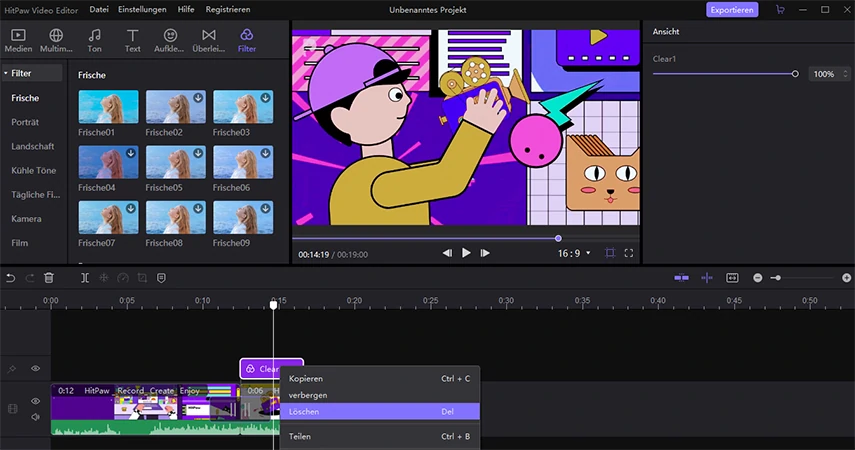855x450 pixels.
Task: Select the Porträt filter category
Action: [25, 122]
